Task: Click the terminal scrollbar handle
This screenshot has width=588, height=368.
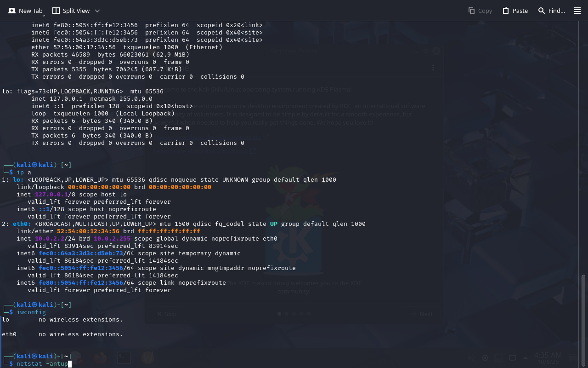Action: 584,320
